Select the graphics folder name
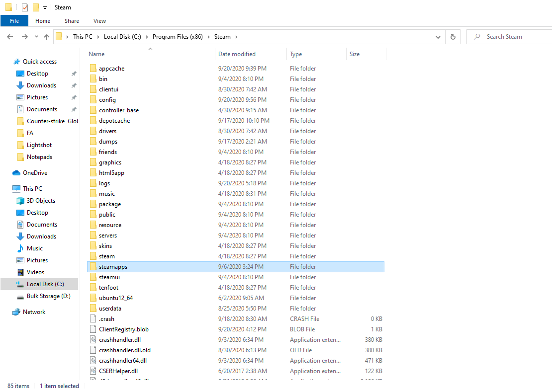The image size is (552, 392). tap(110, 162)
